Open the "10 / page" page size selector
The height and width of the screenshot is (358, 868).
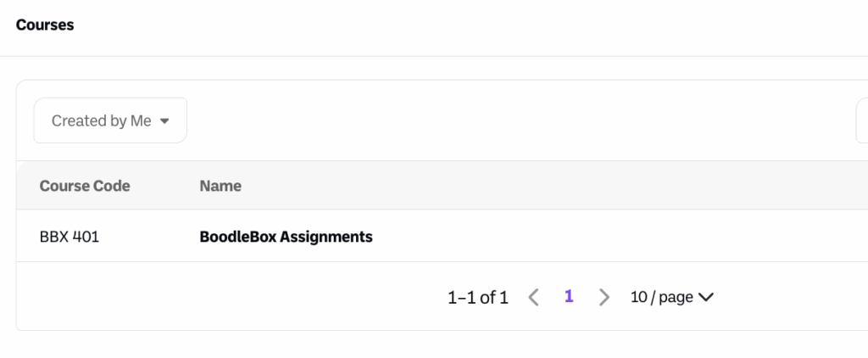click(x=662, y=297)
